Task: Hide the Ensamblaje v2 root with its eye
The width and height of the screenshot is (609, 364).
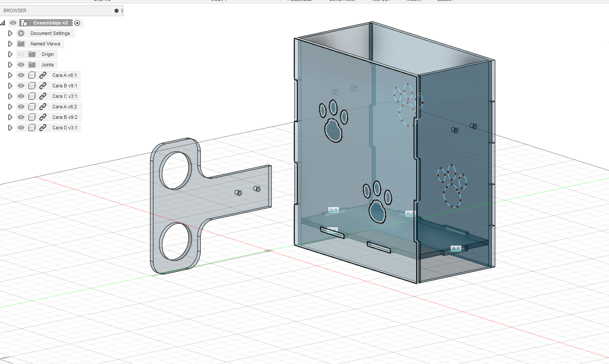Action: click(13, 23)
